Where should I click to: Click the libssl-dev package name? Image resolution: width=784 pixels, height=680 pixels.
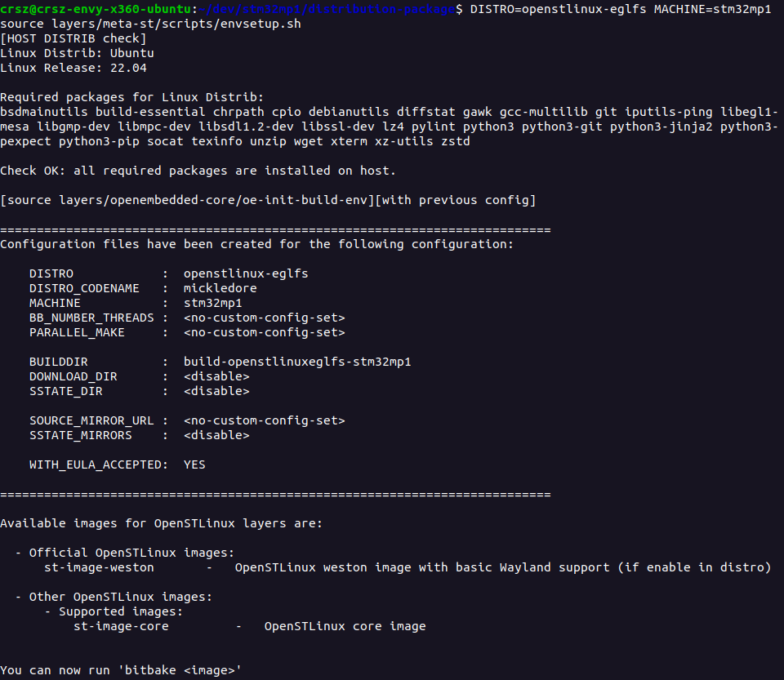click(x=338, y=127)
